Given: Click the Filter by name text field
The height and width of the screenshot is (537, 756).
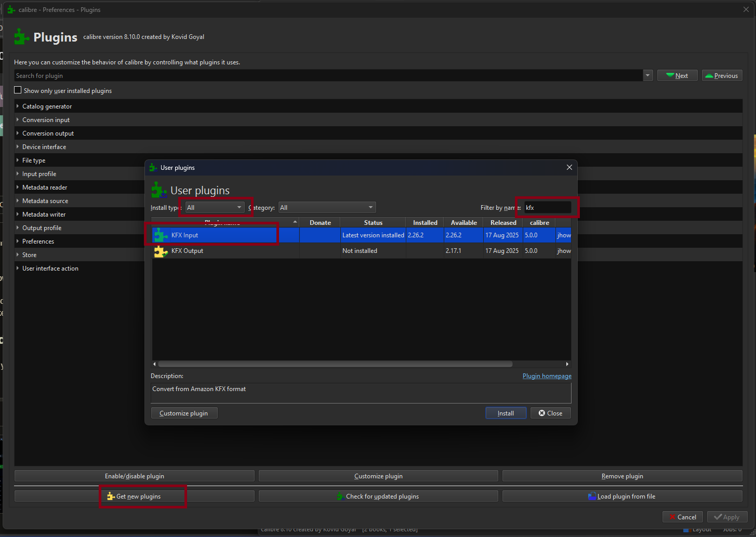Looking at the screenshot, I should [547, 208].
